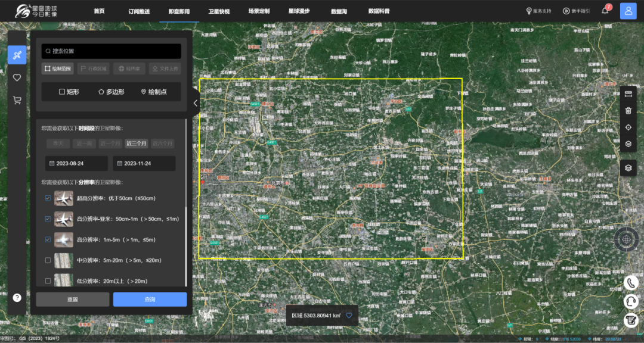The height and width of the screenshot is (343, 644).
Task: Click the help question mark icon
Action: pyautogui.click(x=17, y=297)
